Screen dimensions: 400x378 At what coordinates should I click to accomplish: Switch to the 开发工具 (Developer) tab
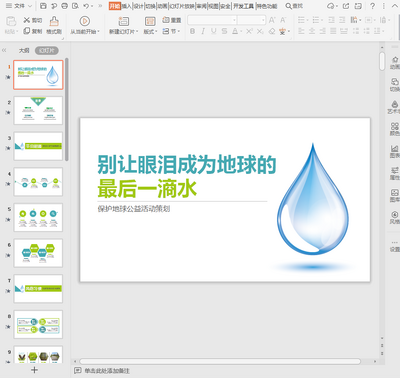coord(243,6)
